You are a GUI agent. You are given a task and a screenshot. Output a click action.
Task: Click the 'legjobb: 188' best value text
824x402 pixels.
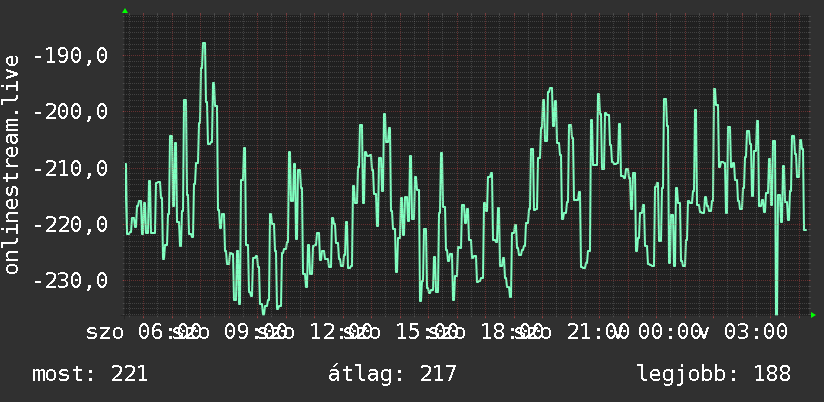pyautogui.click(x=714, y=374)
